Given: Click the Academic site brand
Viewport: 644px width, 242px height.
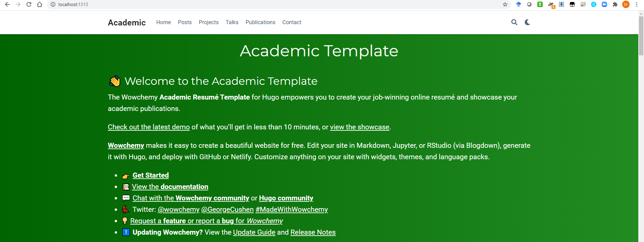Looking at the screenshot, I should point(127,22).
